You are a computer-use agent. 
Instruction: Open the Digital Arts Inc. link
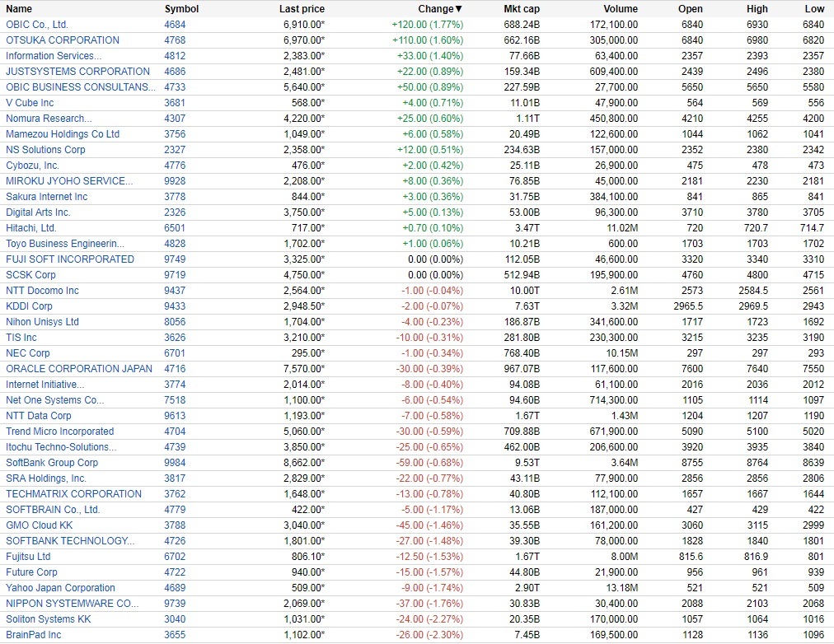coord(38,212)
